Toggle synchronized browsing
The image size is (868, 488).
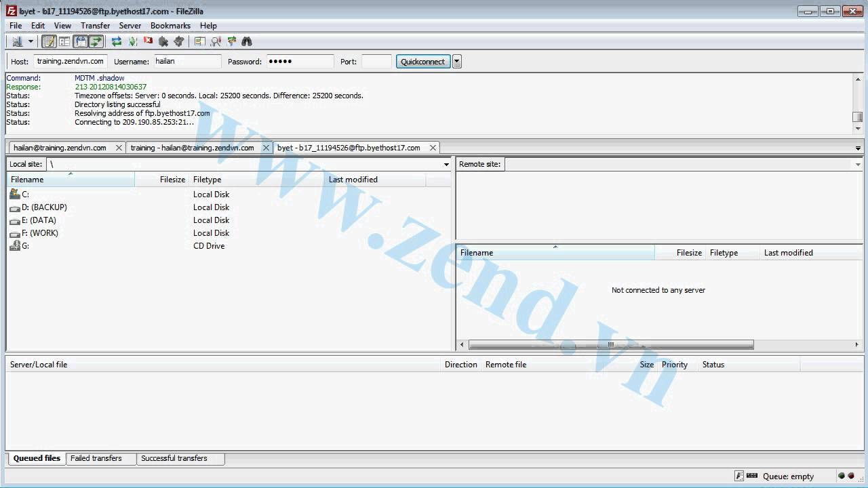(x=231, y=41)
